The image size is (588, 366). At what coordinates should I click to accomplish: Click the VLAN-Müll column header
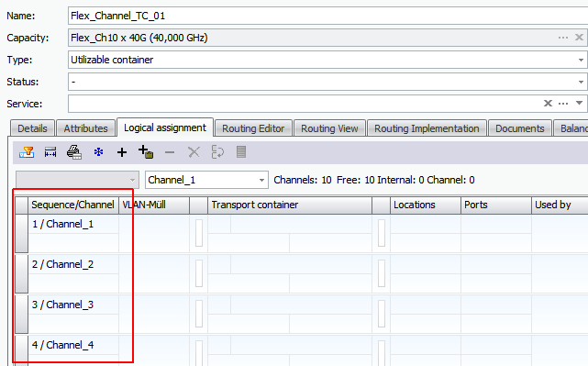[x=154, y=205]
